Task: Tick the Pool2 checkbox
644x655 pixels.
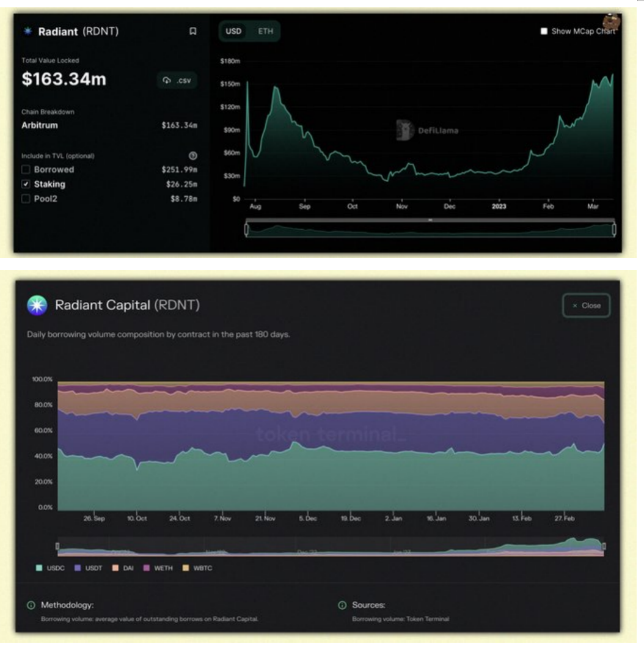Action: coord(26,199)
